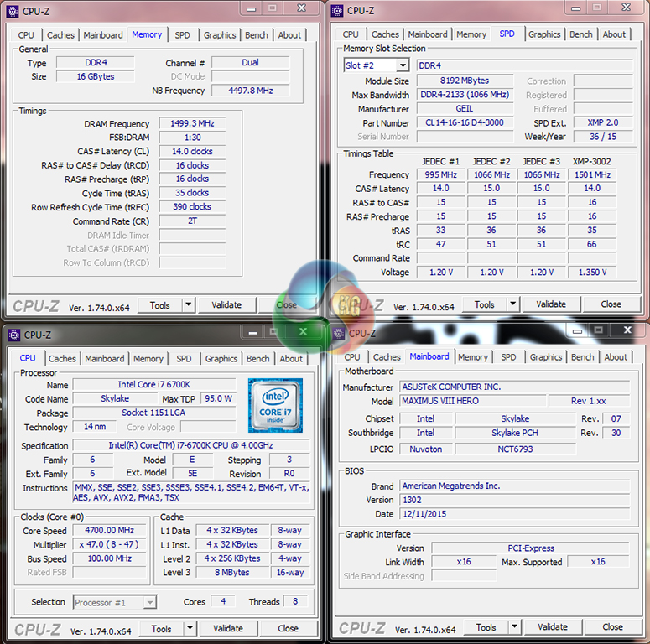Click the Socket 1151 LGA package field

tap(154, 413)
